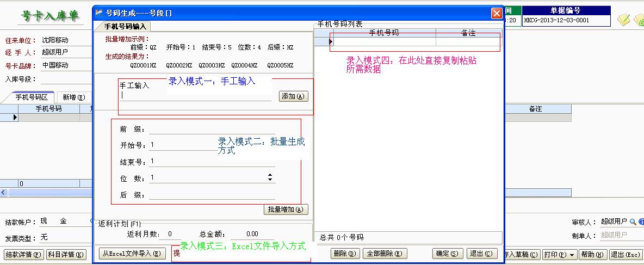Image resolution: width=644 pixels, height=265 pixels.
Task: Open the 新增(E) tab
Action: [73, 97]
